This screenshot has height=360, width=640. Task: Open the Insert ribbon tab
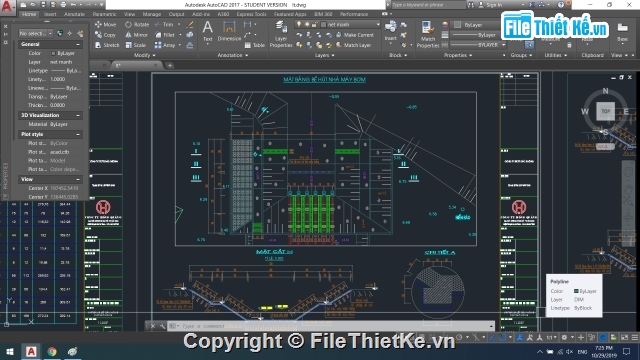pos(50,14)
